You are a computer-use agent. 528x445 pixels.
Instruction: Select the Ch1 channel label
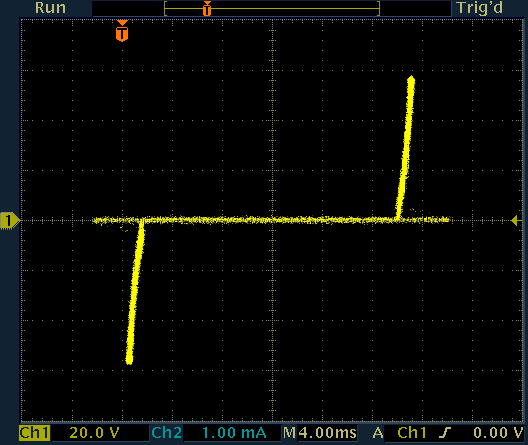click(34, 433)
